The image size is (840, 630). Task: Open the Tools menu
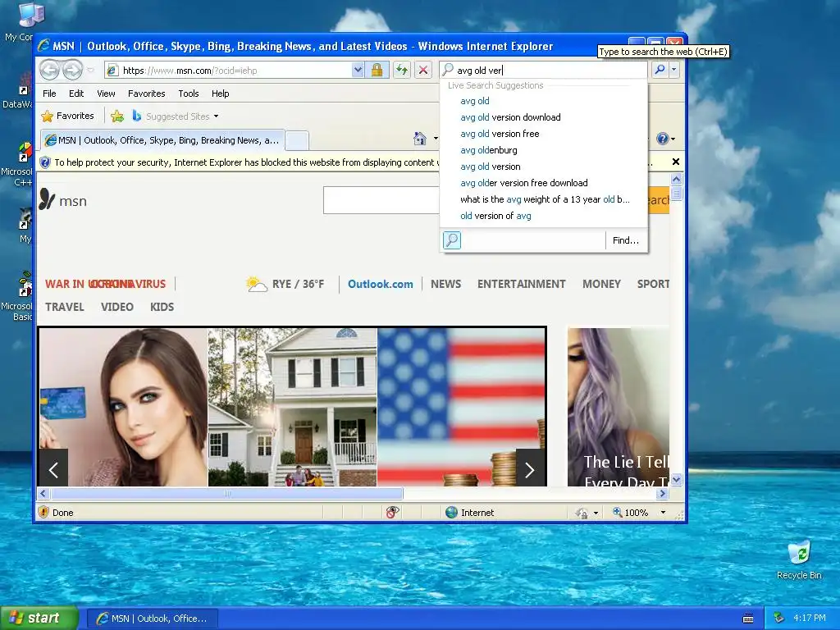(189, 94)
